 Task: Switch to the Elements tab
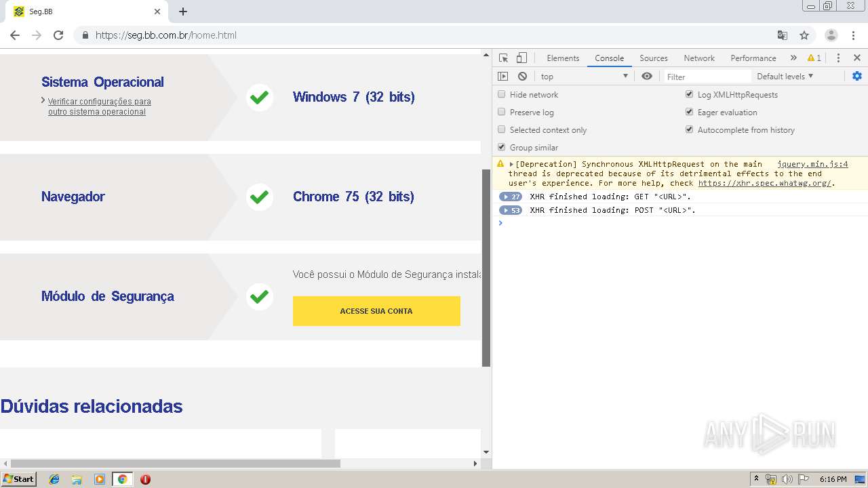(563, 58)
